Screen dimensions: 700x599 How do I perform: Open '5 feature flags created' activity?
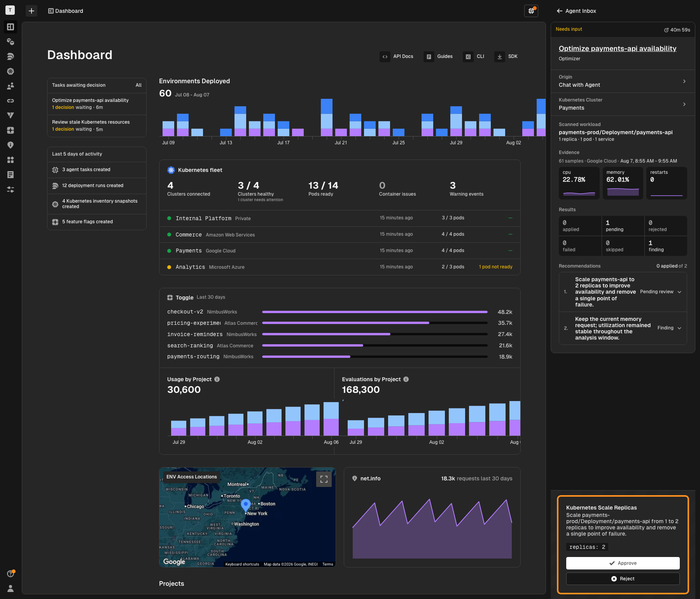tap(97, 222)
